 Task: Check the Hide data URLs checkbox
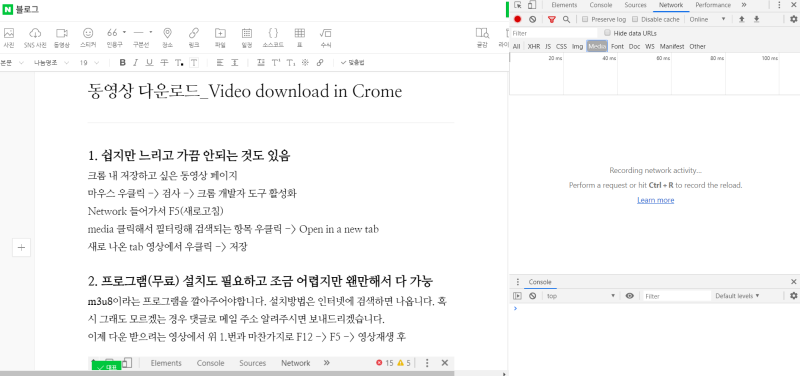click(607, 33)
